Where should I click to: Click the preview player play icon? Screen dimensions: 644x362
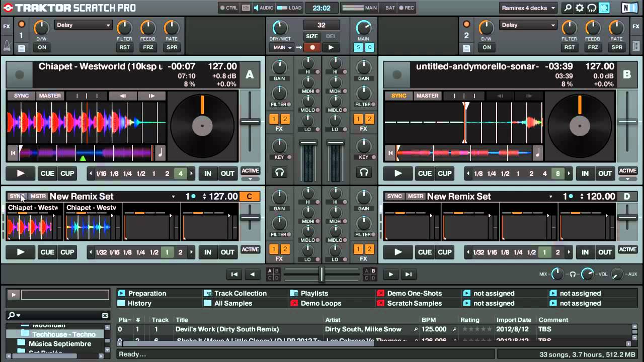(13, 295)
